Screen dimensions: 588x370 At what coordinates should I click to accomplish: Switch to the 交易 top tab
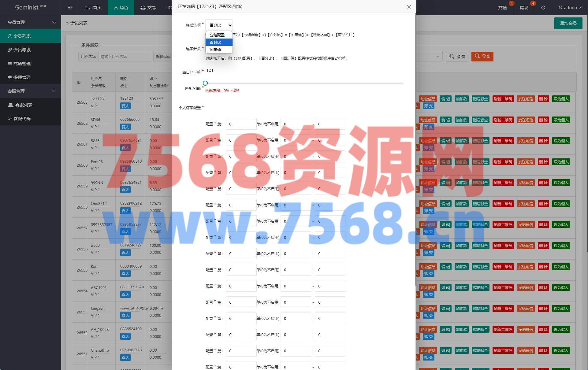pyautogui.click(x=148, y=8)
